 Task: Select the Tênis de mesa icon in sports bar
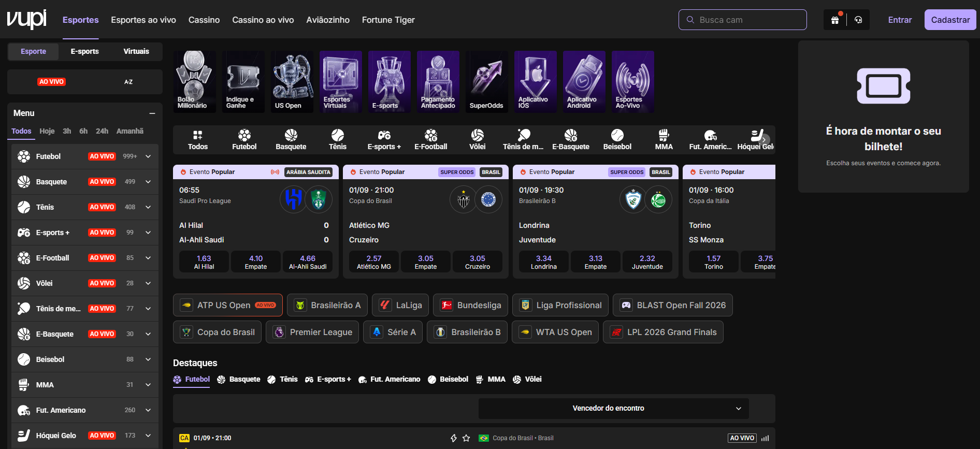pos(524,135)
